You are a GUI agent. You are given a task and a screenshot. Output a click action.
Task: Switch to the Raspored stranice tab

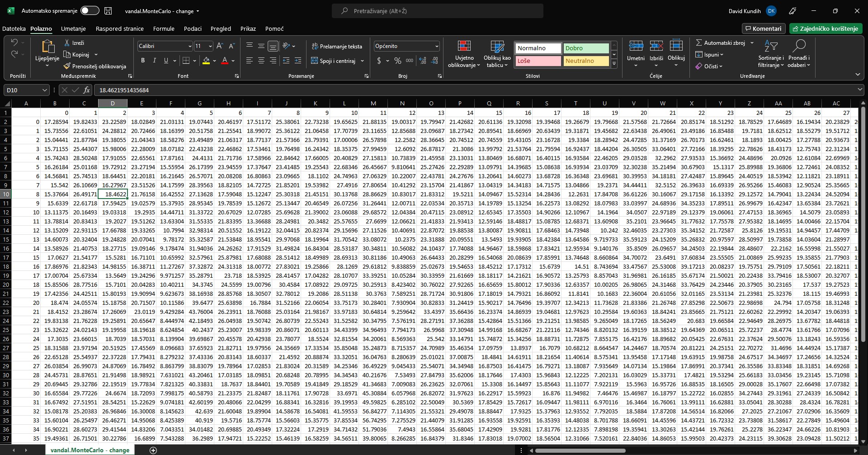point(119,28)
